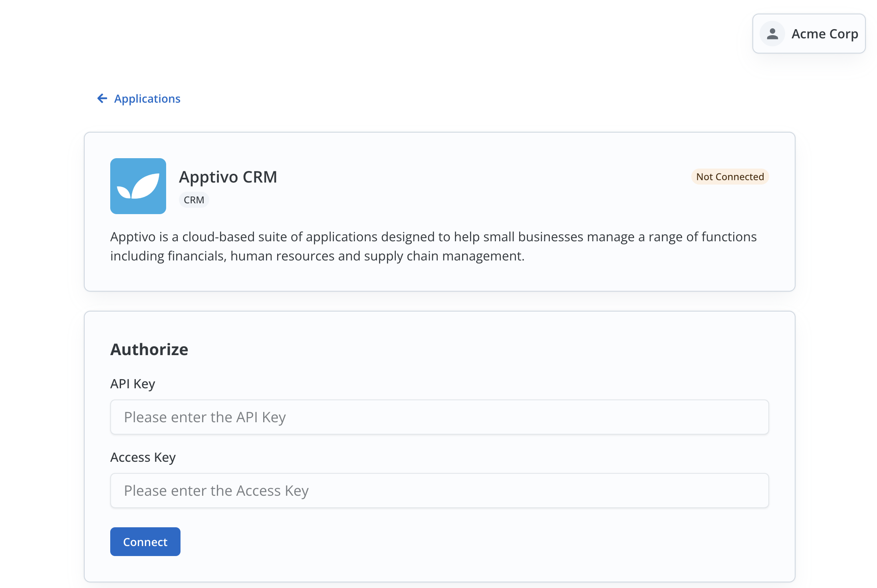
Task: Click the Apptivo CRM title
Action: tap(228, 177)
